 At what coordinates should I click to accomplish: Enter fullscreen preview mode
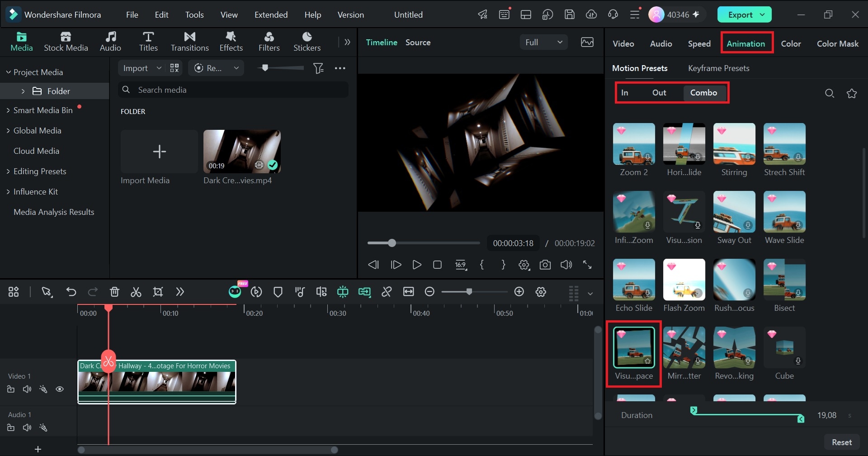[587, 265]
